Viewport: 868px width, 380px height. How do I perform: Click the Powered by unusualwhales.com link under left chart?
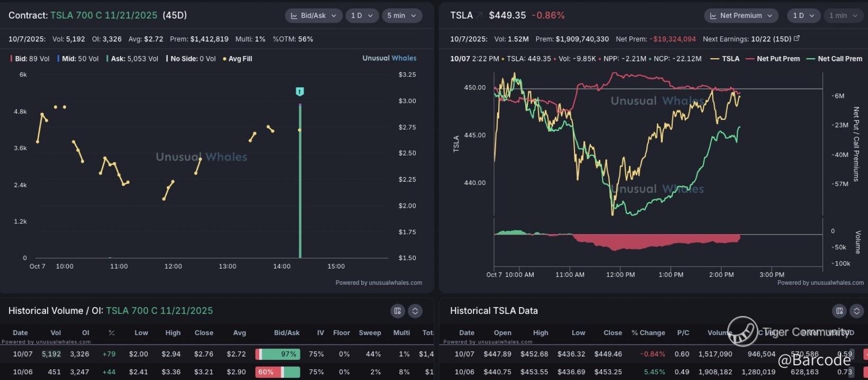[379, 283]
